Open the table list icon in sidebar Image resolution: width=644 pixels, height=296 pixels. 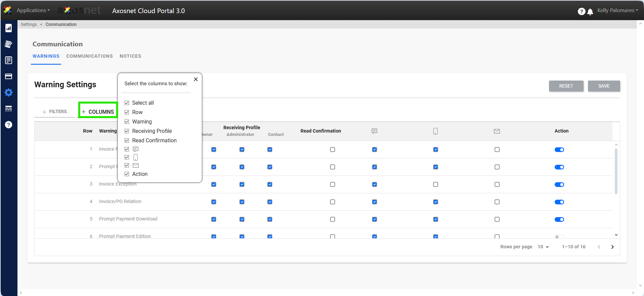pyautogui.click(x=9, y=109)
